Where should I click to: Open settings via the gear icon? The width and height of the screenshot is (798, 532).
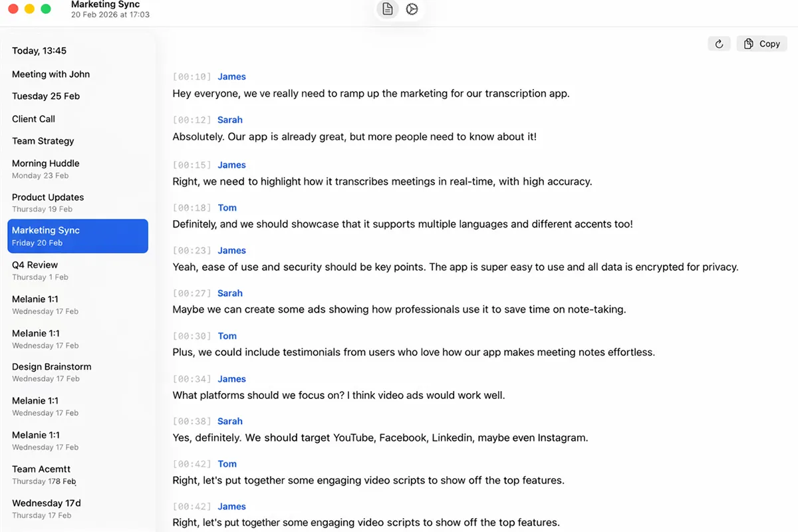(x=412, y=9)
